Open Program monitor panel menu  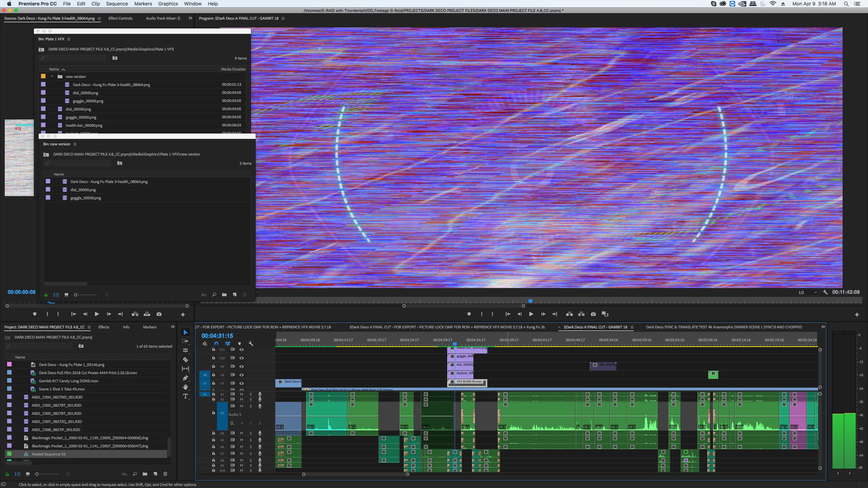point(283,18)
